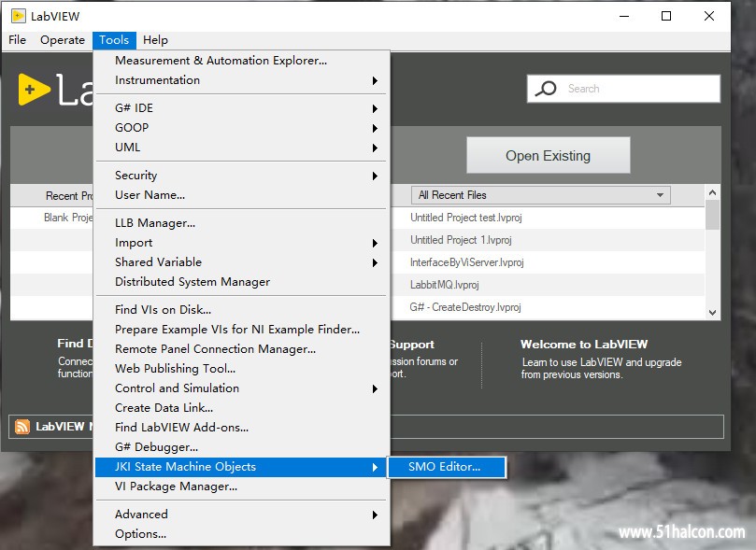Click the recent files scrollbar thumb
The width and height of the screenshot is (756, 550).
tap(713, 215)
